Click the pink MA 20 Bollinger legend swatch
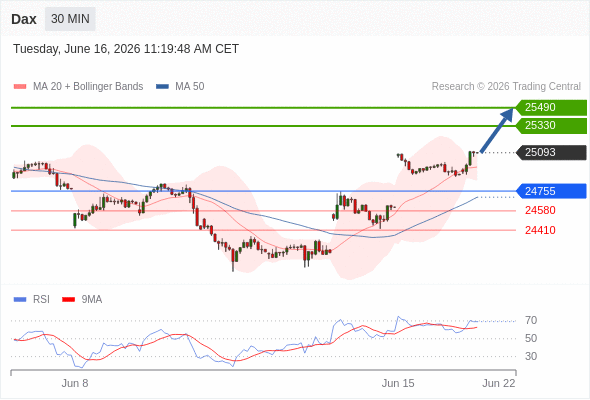590x400 pixels. click(x=20, y=87)
